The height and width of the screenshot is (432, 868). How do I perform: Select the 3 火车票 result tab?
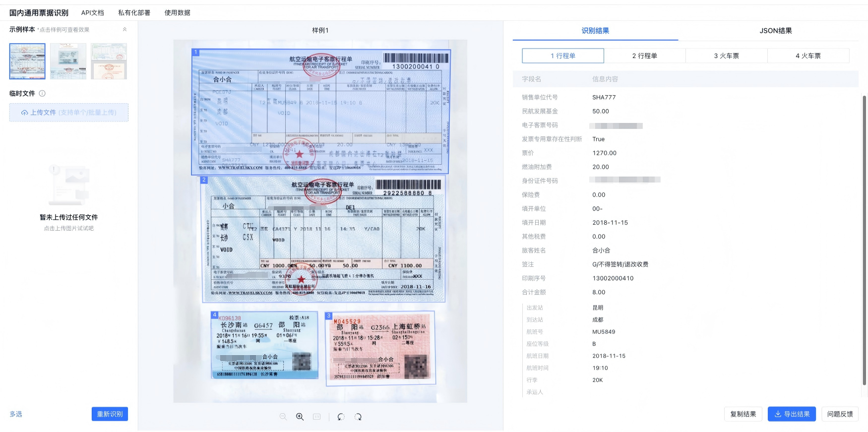(x=726, y=56)
